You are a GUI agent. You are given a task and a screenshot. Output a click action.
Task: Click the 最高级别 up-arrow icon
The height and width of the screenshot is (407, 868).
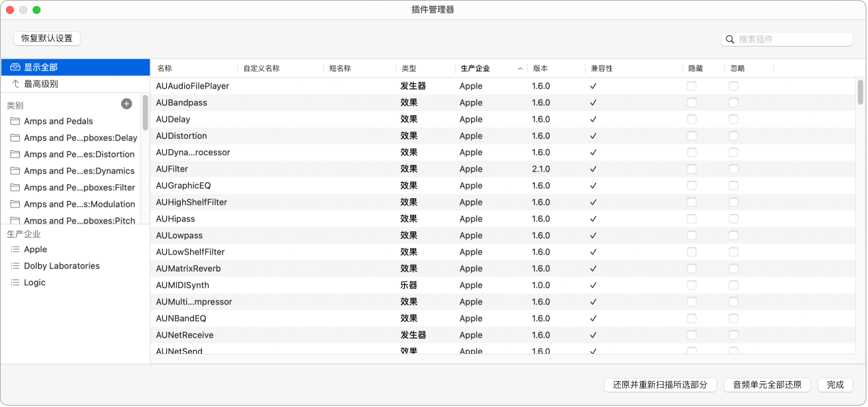tap(15, 84)
